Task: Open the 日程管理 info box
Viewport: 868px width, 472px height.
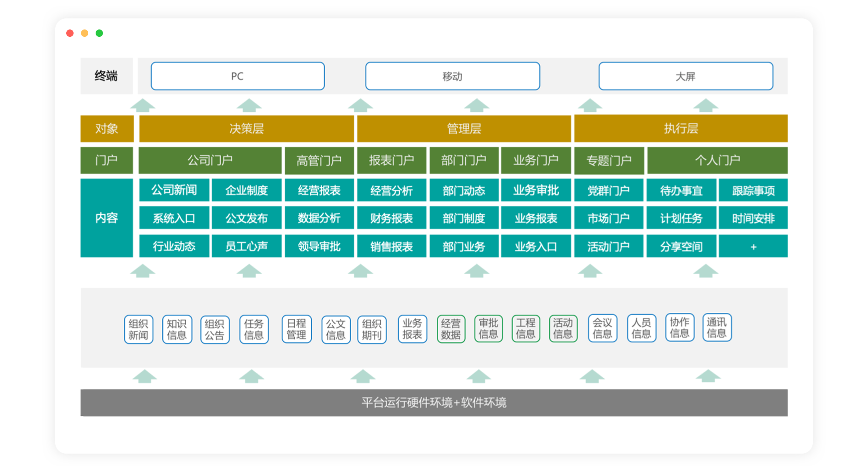Action: 297,329
